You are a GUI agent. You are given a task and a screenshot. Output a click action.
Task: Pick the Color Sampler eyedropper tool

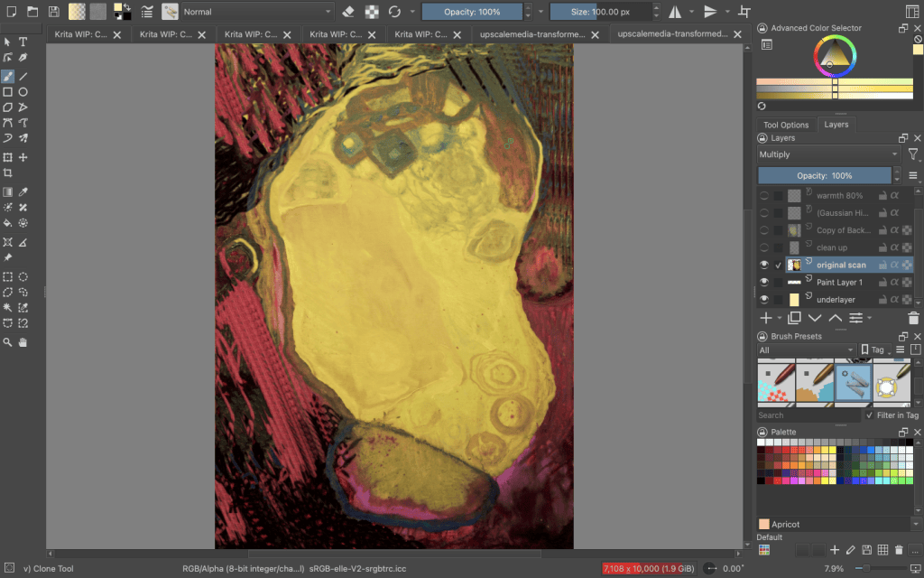[x=23, y=191]
